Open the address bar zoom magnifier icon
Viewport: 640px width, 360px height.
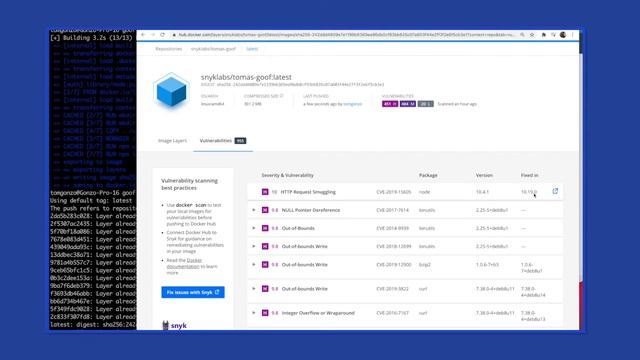(522, 35)
